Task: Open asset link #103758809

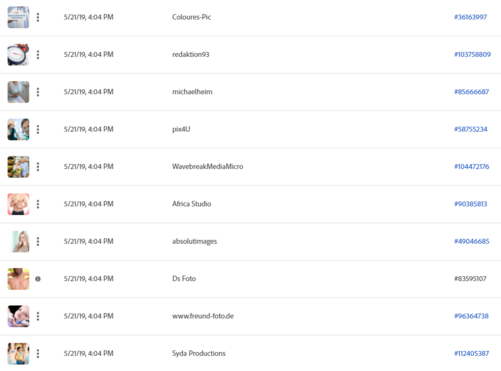Action: [472, 54]
